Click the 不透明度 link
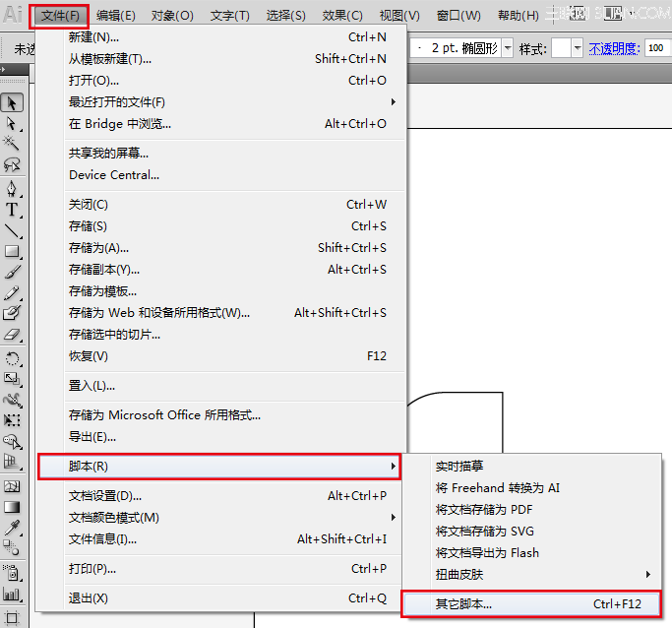 [x=614, y=49]
